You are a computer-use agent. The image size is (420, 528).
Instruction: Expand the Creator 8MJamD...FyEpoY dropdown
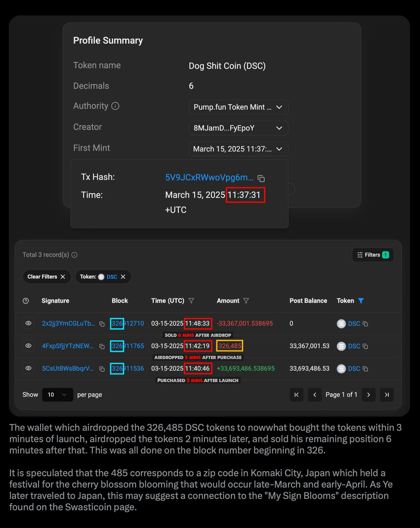point(279,128)
